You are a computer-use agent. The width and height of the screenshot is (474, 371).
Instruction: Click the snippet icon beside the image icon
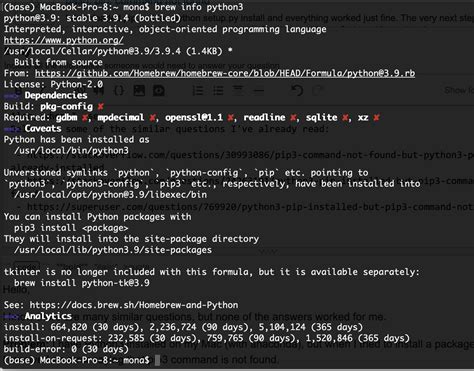(x=158, y=90)
